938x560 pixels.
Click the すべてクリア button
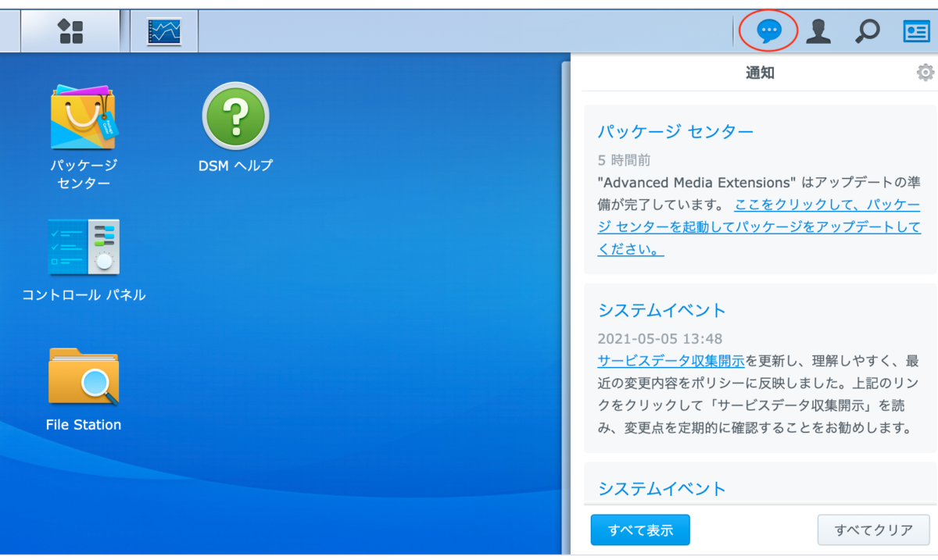click(x=874, y=530)
